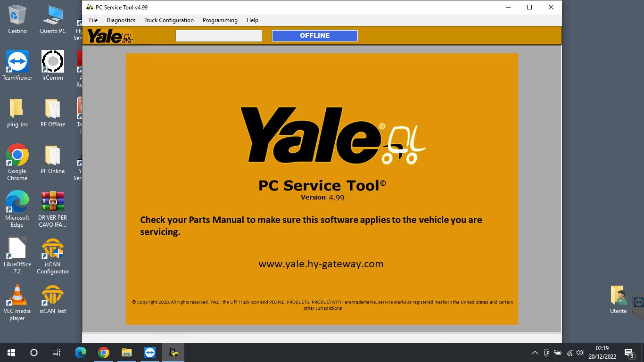Select the Utente folder icon
The height and width of the screenshot is (362, 644).
click(x=619, y=299)
